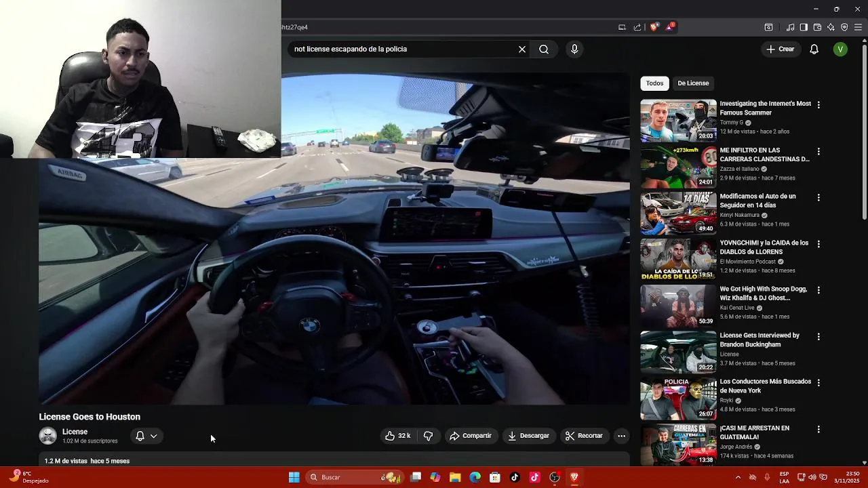Select the Todos filter chip
The height and width of the screenshot is (488, 868).
[654, 83]
